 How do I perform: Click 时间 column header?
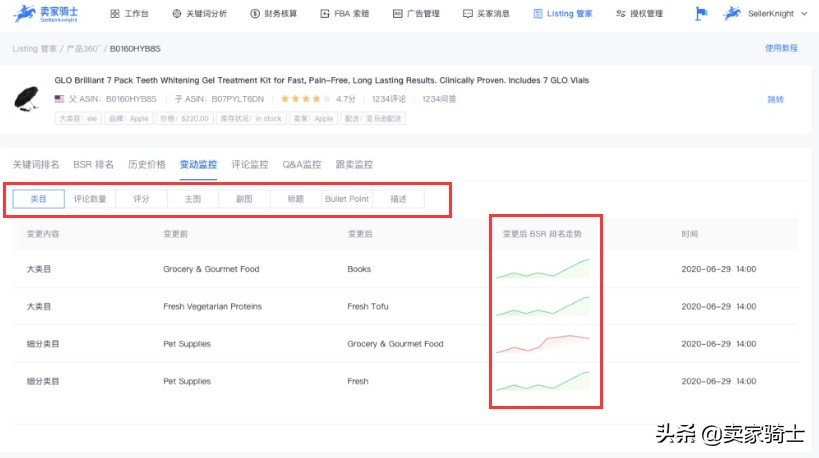click(689, 234)
